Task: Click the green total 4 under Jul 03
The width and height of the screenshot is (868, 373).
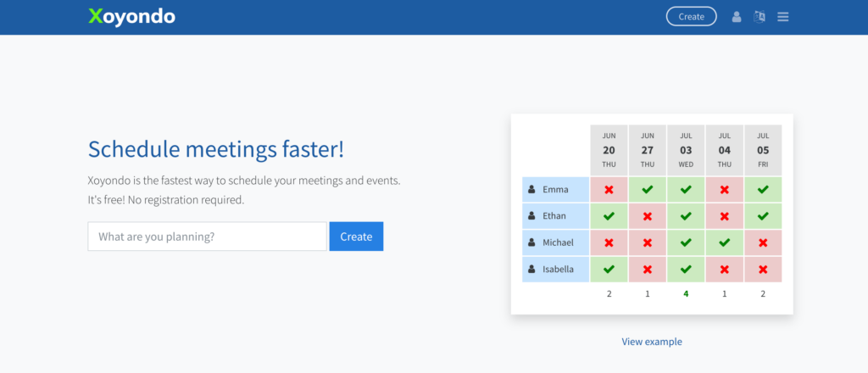Action: coord(686,294)
